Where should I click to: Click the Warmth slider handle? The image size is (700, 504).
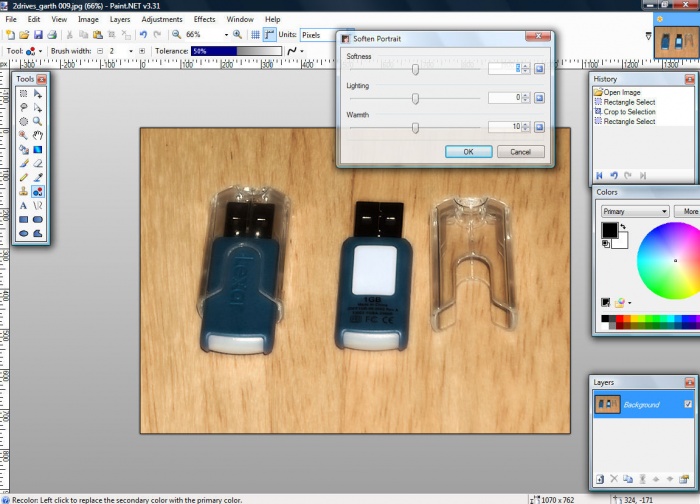coord(415,127)
